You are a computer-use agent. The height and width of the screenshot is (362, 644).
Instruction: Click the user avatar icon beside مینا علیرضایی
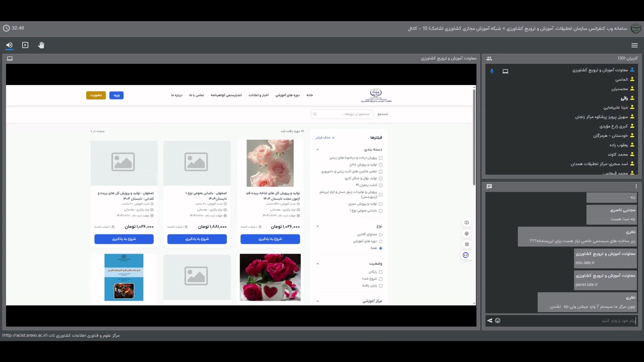coord(632,108)
